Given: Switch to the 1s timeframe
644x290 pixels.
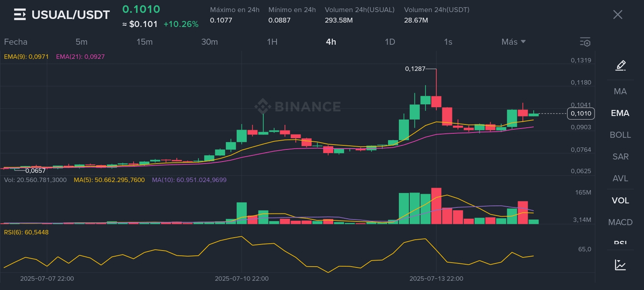Looking at the screenshot, I should (448, 42).
